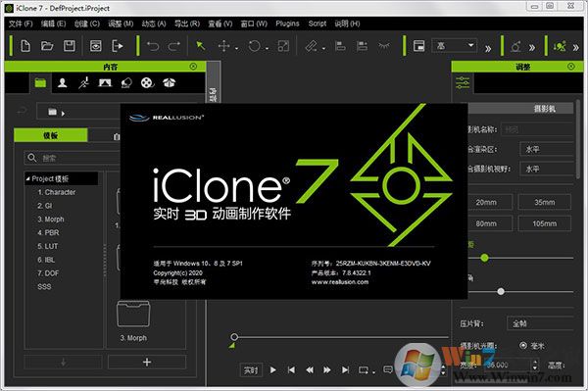Image resolution: width=588 pixels, height=391 pixels.
Task: Close the 内容 content panel
Action: (193, 67)
